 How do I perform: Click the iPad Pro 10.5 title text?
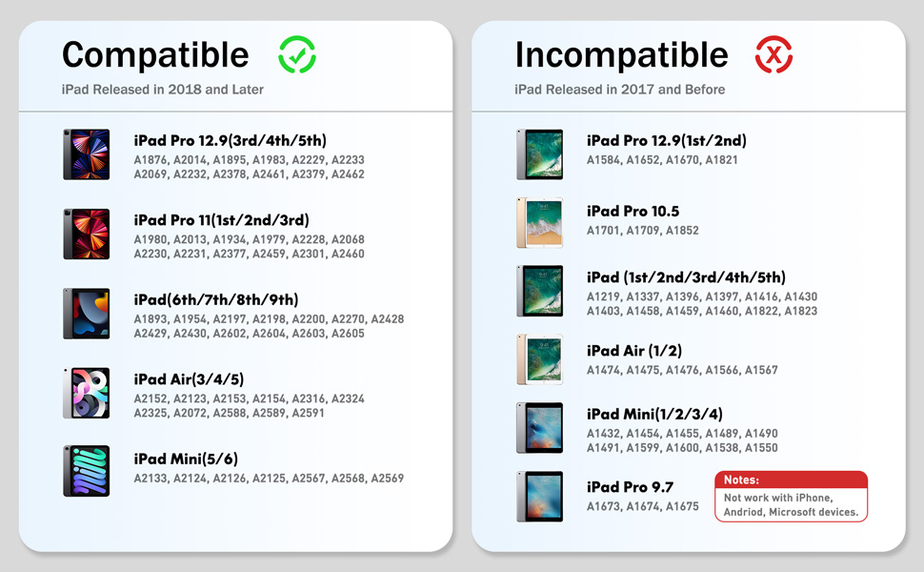coord(633,211)
